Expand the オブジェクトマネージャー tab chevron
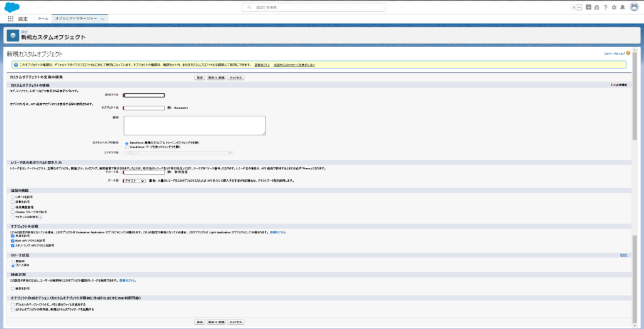644x329 pixels. 103,19
